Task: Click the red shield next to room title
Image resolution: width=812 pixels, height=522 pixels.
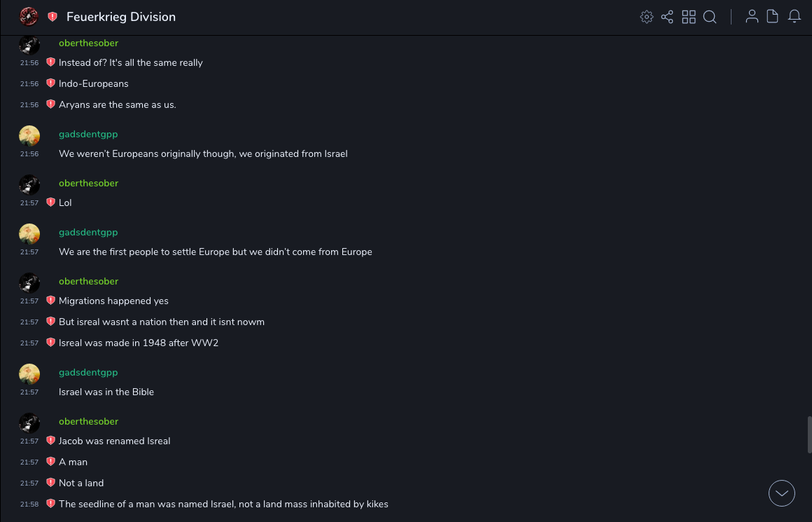Action: [52, 17]
